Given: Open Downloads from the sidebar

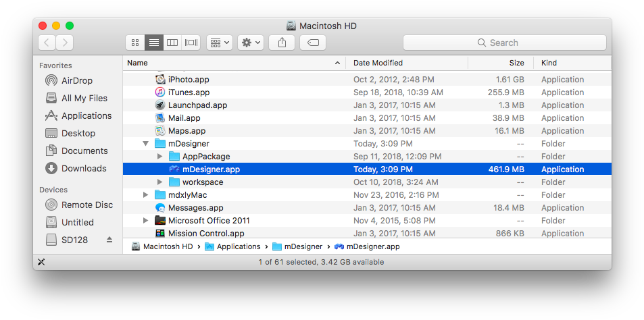Looking at the screenshot, I should [76, 168].
